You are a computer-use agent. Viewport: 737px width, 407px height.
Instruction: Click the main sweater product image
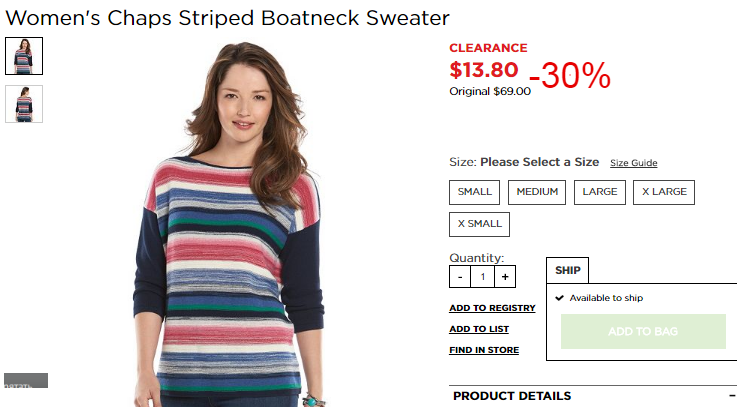click(x=229, y=224)
